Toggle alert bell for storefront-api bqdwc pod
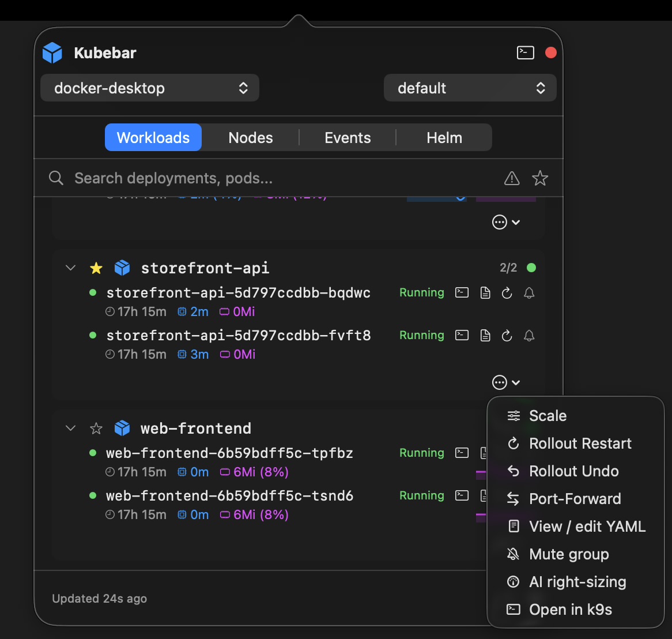The image size is (672, 639). pos(529,293)
